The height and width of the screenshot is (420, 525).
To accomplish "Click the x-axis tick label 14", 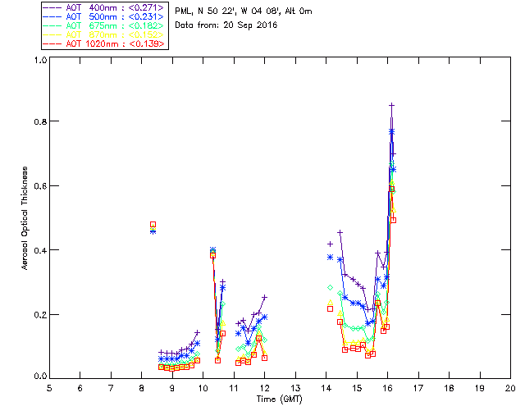I will tap(326, 388).
